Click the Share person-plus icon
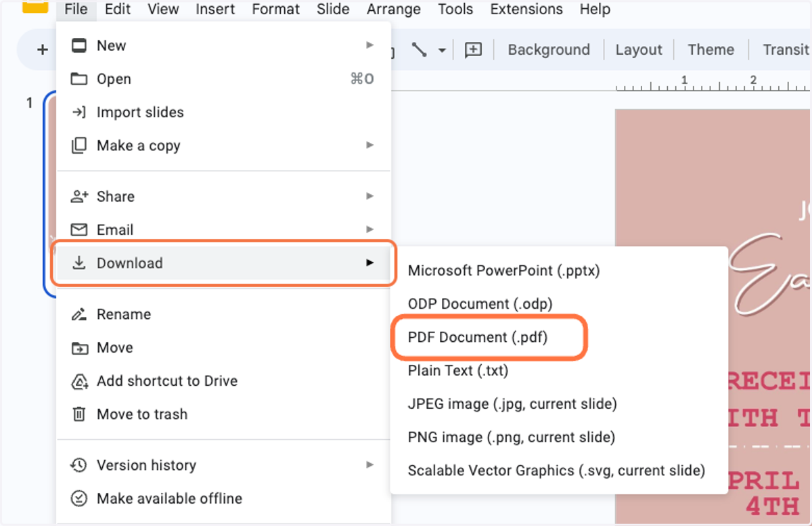 pos(79,196)
